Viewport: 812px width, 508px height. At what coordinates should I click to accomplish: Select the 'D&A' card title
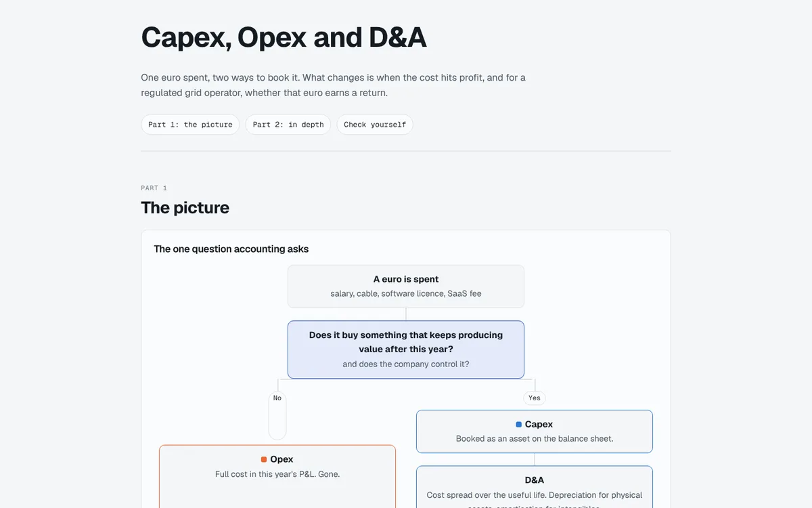pos(535,480)
